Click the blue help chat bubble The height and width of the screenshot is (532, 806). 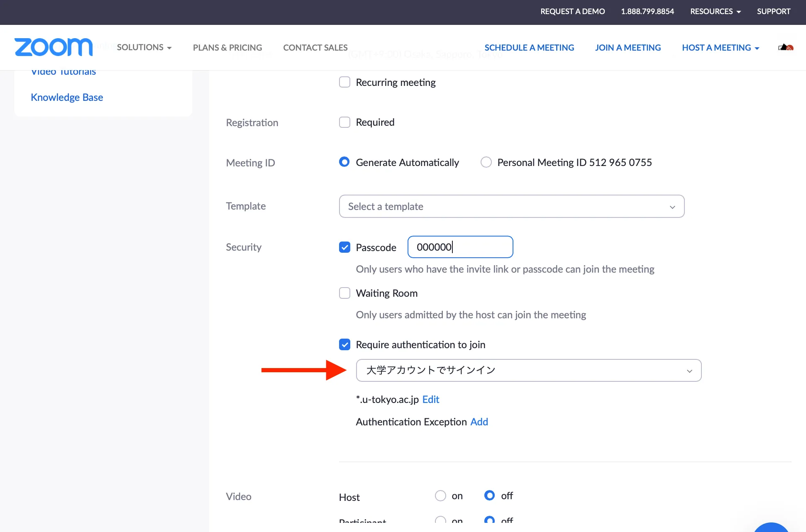(x=771, y=528)
